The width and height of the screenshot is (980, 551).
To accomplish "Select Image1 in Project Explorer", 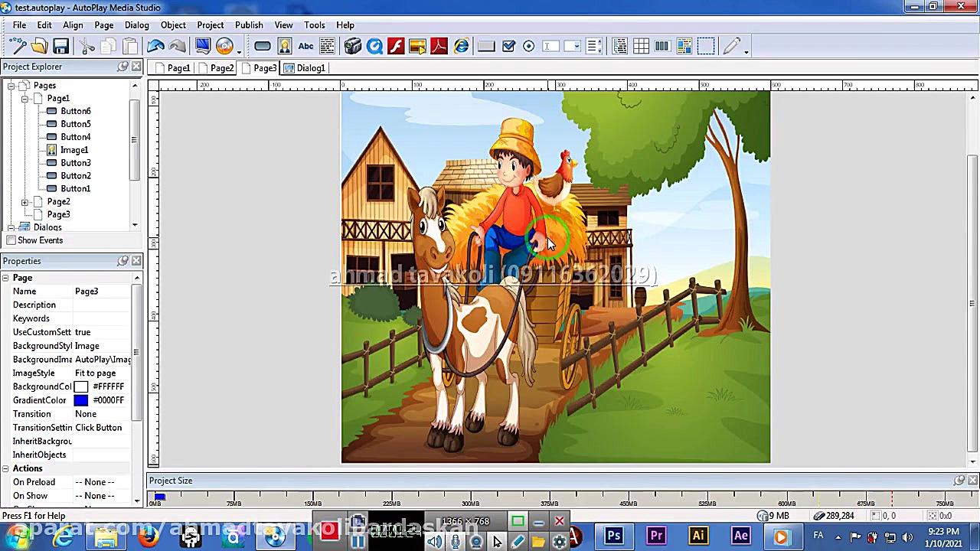I will point(74,151).
